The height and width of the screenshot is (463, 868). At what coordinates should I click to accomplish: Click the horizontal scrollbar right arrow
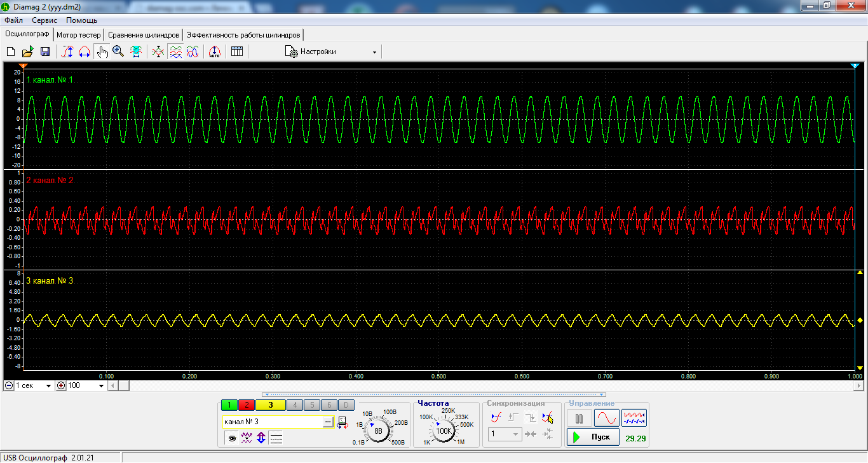[859, 385]
